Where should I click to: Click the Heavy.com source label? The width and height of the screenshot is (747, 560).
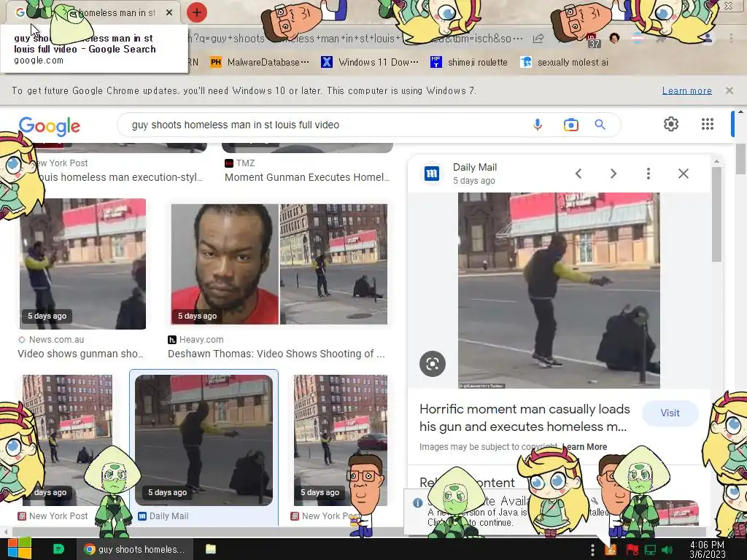pyautogui.click(x=201, y=340)
